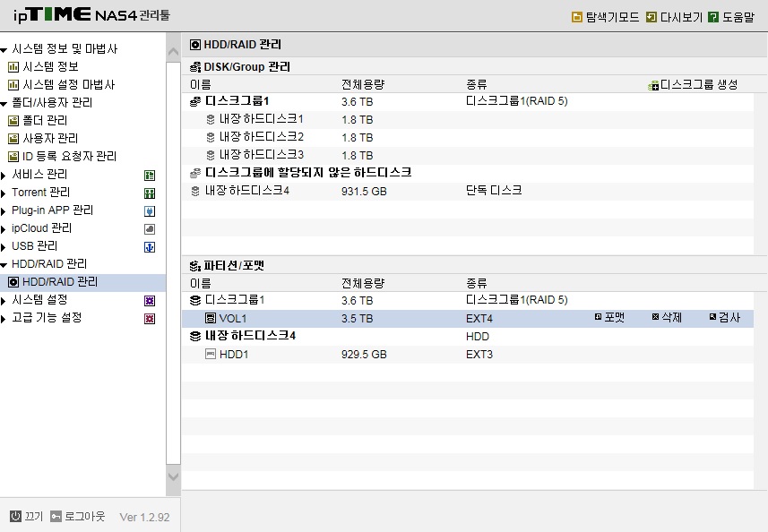Viewport: 768px width, 532px height.
Task: Click the Torrent 관리 grid icon
Action: (150, 193)
